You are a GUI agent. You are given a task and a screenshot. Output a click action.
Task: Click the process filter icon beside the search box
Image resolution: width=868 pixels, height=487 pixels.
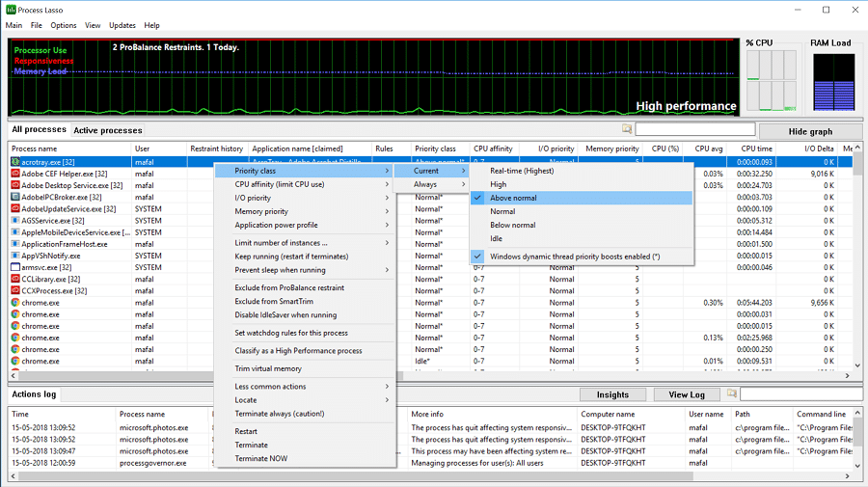point(627,129)
